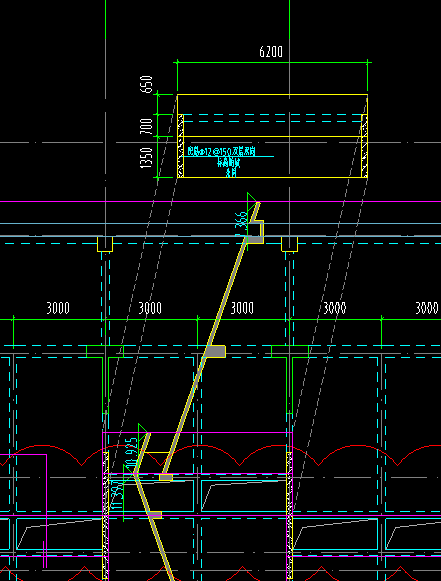
Task: Select the vertical 1350 dimension text
Action: pyautogui.click(x=146, y=157)
